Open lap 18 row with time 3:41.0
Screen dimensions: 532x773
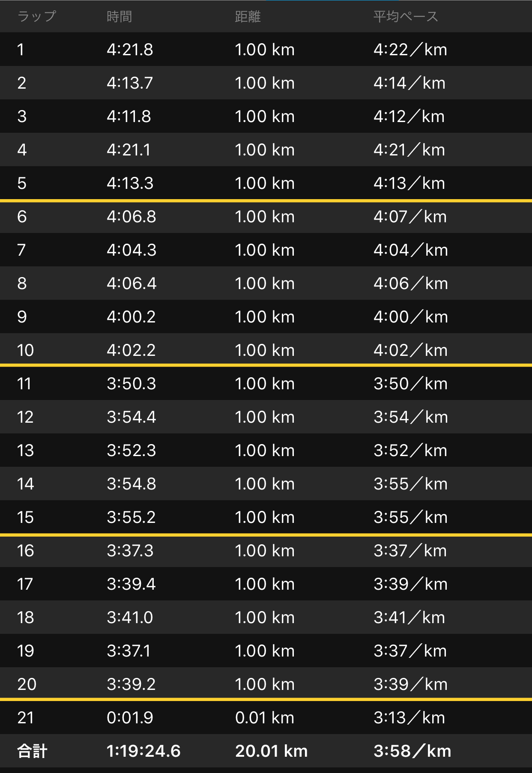click(x=266, y=617)
